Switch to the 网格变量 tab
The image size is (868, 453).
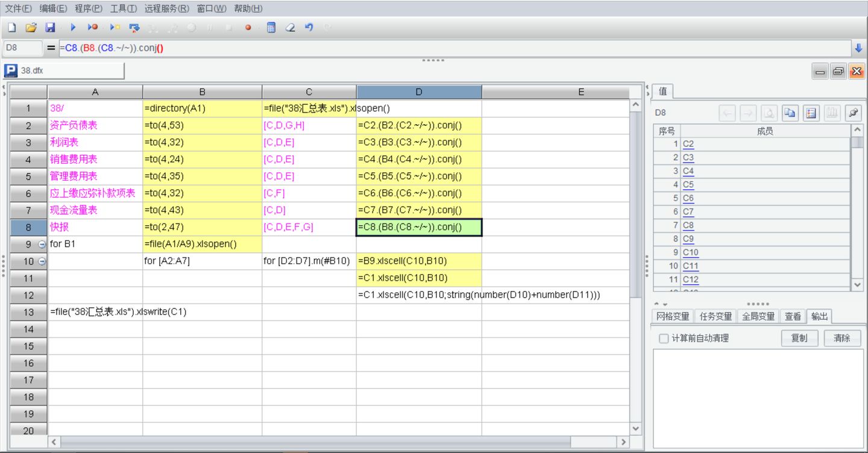click(x=673, y=317)
